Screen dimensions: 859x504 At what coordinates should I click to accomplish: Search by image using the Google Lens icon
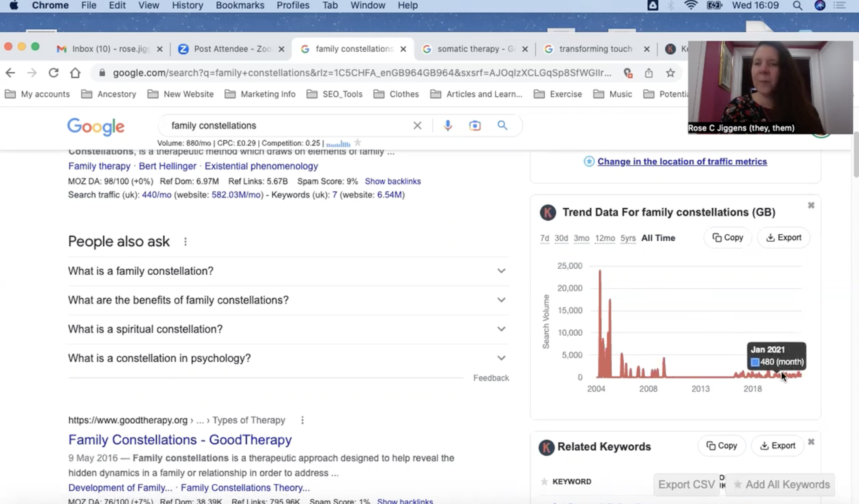474,125
